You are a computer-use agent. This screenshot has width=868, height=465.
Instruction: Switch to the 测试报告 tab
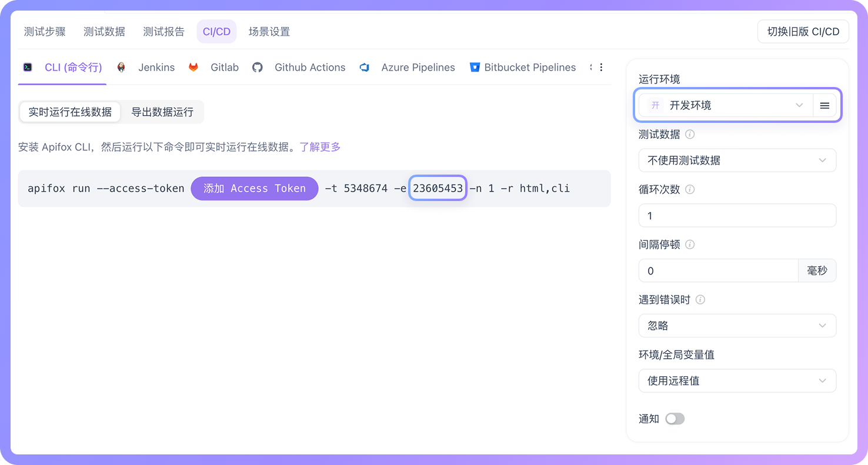(164, 32)
